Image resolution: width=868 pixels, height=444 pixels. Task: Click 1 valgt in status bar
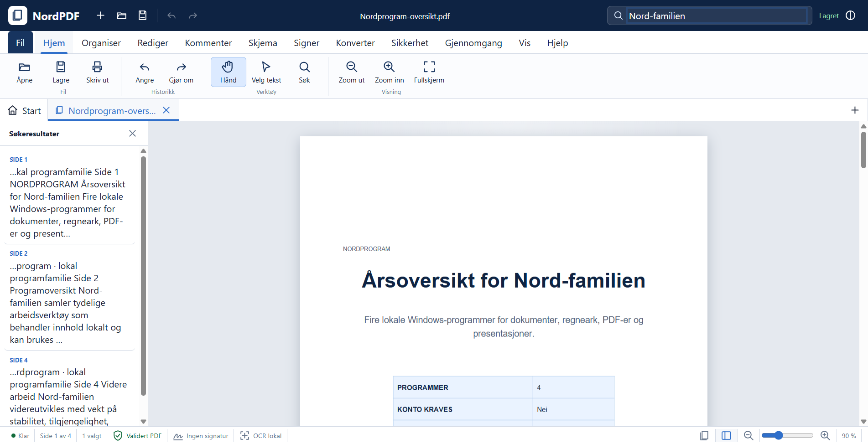[92, 436]
